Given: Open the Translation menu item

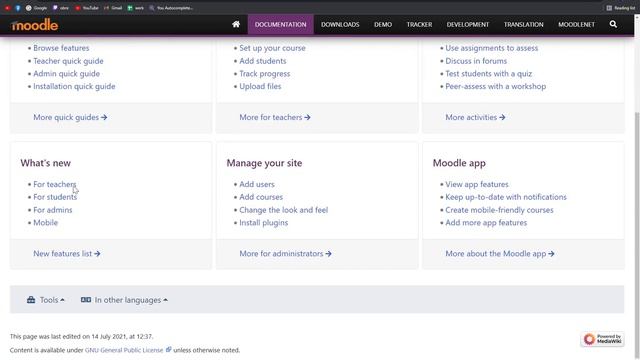Looking at the screenshot, I should (x=524, y=24).
